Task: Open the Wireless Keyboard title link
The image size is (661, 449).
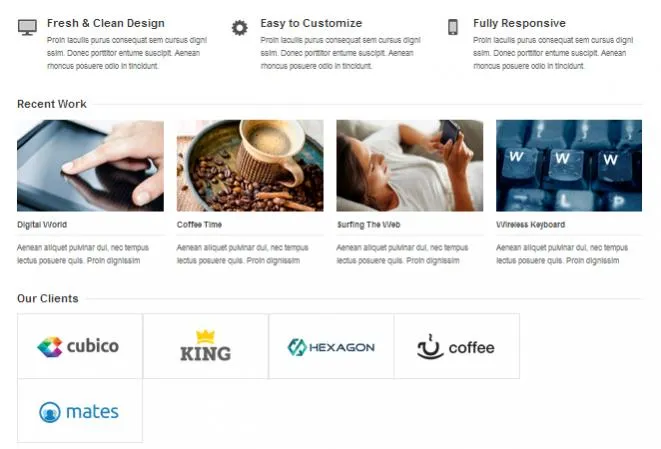Action: click(x=530, y=225)
